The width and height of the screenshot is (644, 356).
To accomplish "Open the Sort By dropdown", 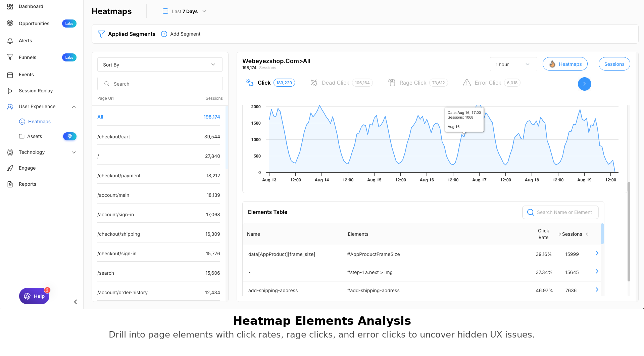I will 160,65.
